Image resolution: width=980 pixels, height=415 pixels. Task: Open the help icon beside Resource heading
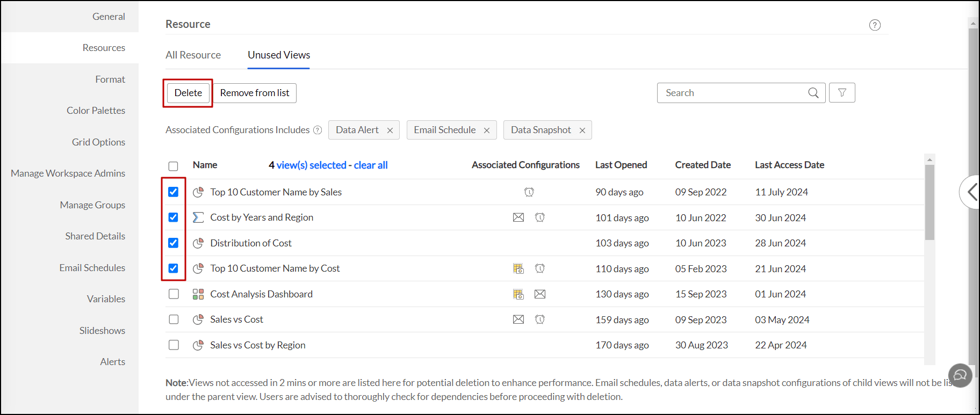[x=874, y=25]
